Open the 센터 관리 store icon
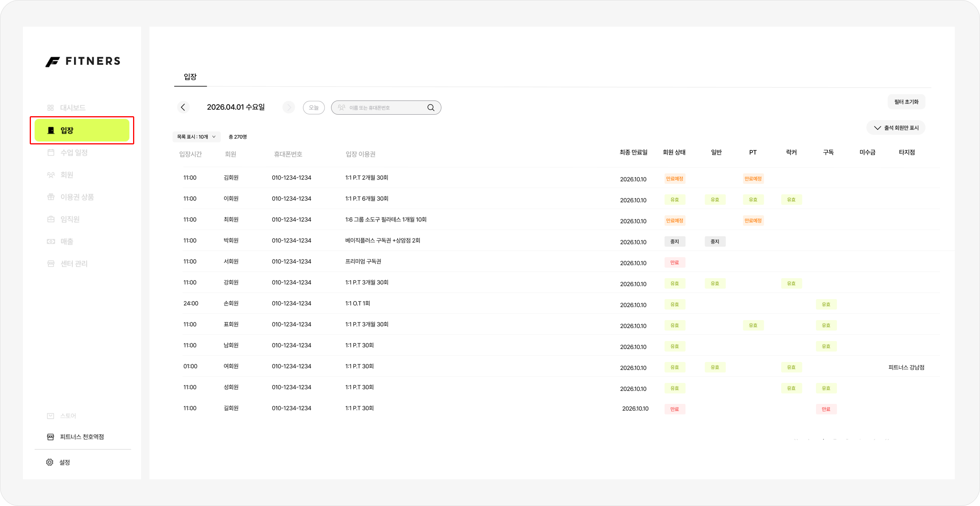 tap(50, 264)
